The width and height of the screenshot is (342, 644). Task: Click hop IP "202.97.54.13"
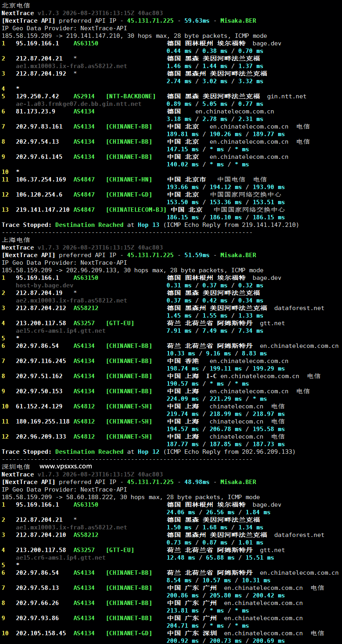[37, 142]
